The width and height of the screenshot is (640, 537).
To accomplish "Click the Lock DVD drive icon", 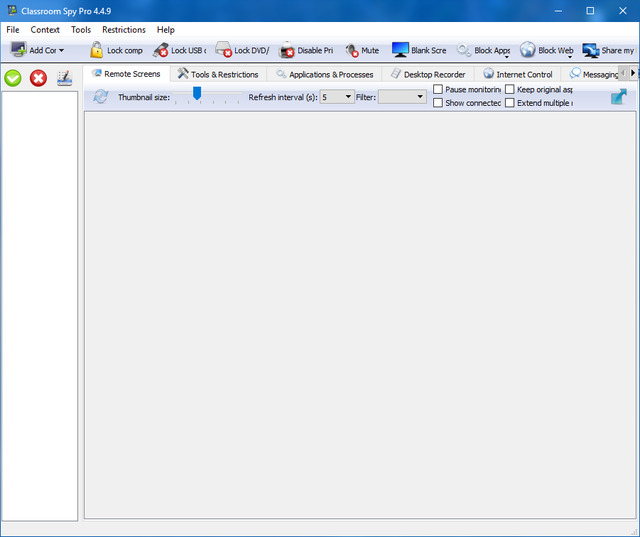I will 223,50.
